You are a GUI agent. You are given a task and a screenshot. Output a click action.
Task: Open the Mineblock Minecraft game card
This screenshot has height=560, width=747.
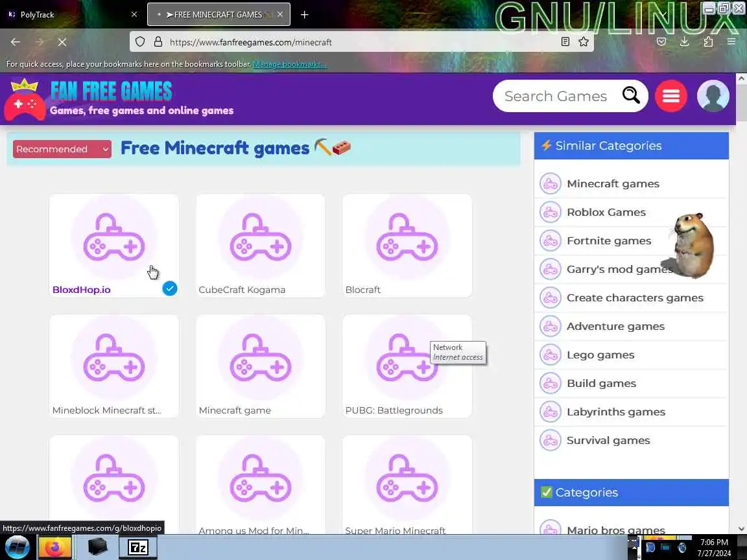coord(114,366)
